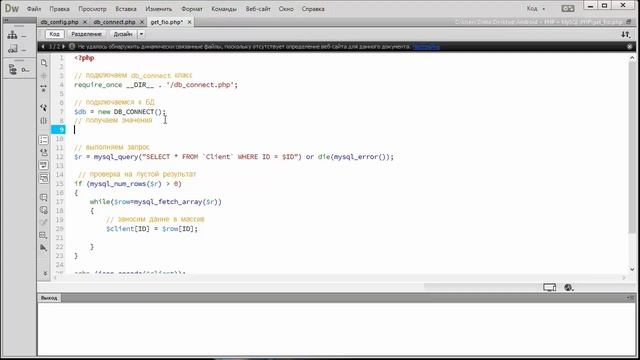This screenshot has width=640, height=360.
Task: Dismiss the info bar with its close icon
Action: coord(629,47)
